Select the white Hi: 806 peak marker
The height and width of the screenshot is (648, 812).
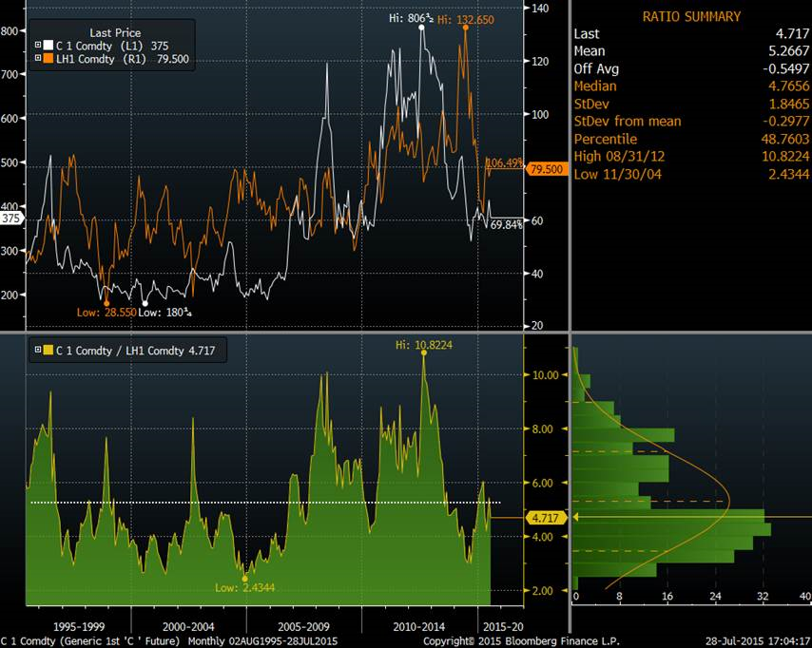click(422, 28)
